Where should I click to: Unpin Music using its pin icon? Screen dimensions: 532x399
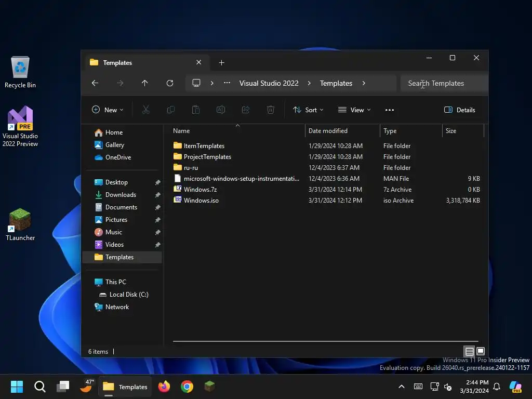(x=157, y=232)
